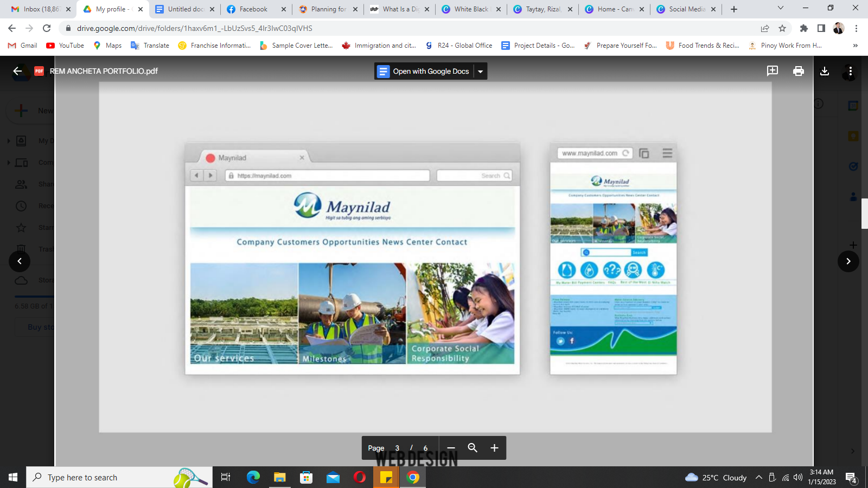Open a new Chrome tab
The height and width of the screenshot is (488, 868).
coord(734,9)
